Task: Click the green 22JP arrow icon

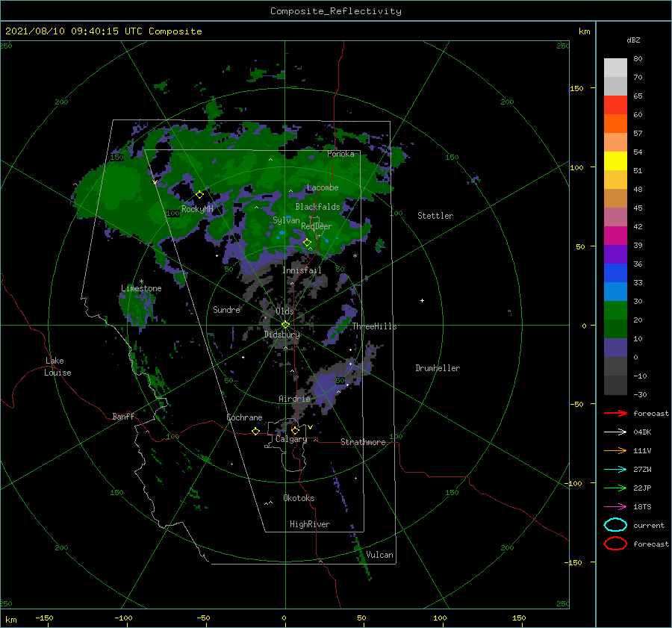Action: (615, 488)
